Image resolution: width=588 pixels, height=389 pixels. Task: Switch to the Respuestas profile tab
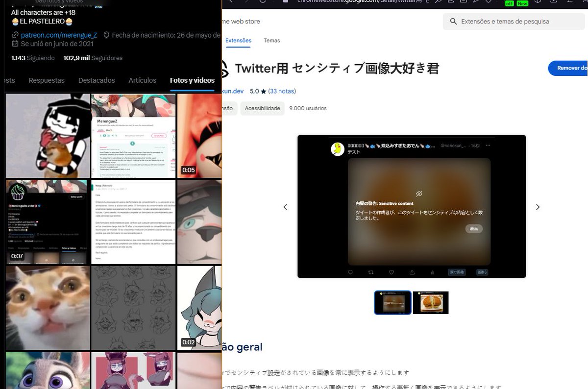pos(47,80)
